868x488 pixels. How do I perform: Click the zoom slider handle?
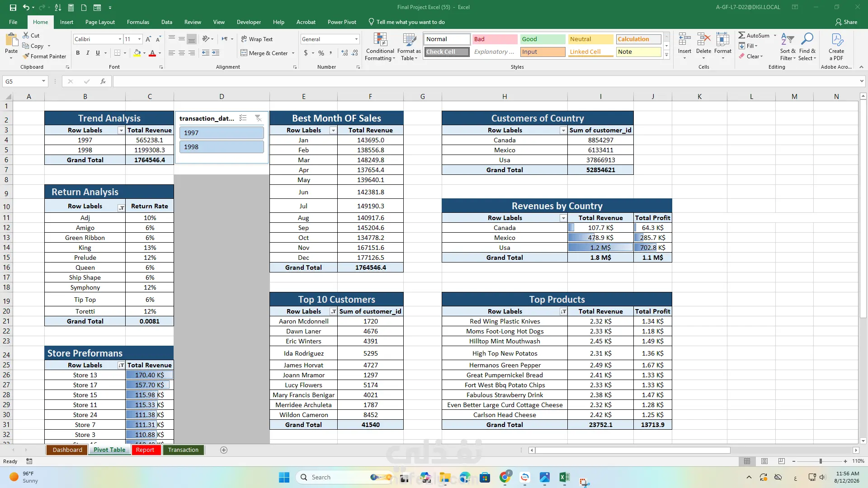[x=821, y=461]
